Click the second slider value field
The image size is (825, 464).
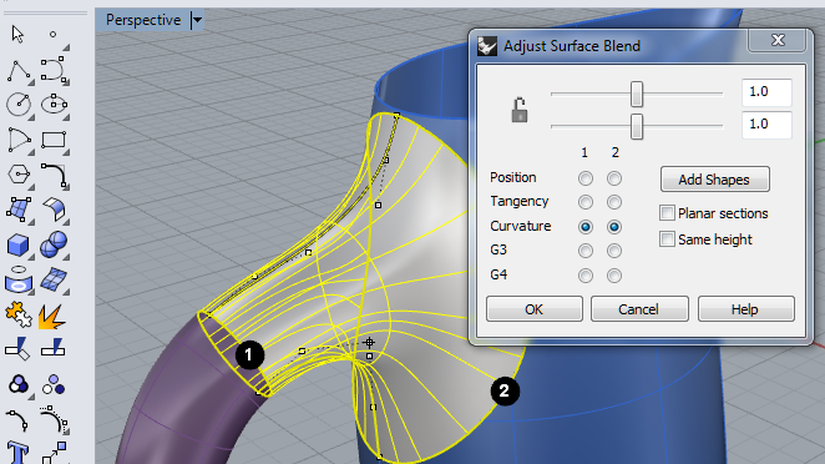tap(767, 125)
